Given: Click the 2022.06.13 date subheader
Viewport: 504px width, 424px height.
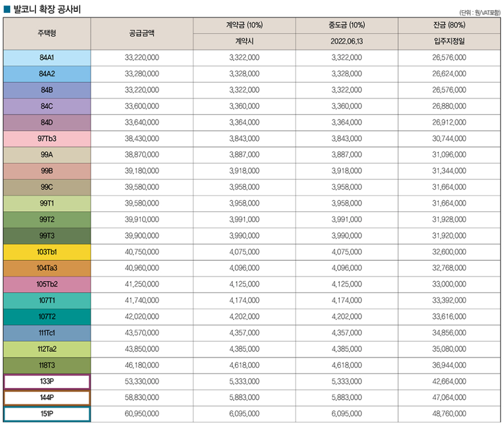Looking at the screenshot, I should tap(347, 41).
